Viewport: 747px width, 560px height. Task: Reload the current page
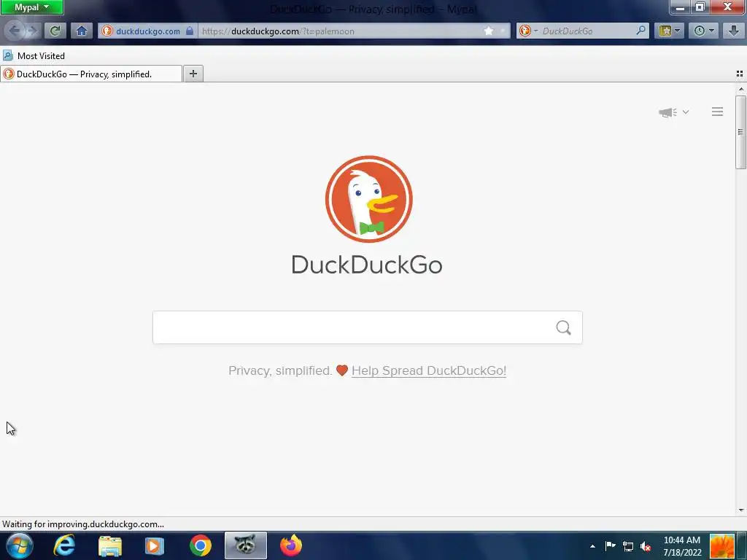(x=55, y=31)
